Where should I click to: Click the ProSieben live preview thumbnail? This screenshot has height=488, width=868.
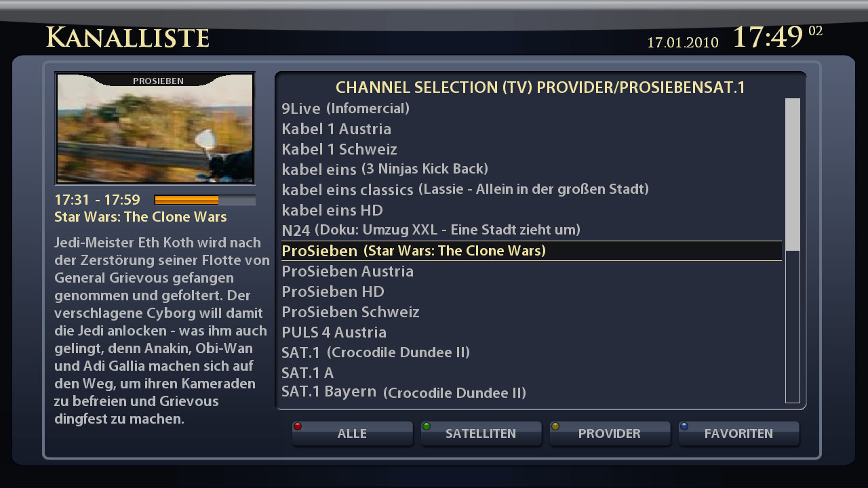coord(155,128)
